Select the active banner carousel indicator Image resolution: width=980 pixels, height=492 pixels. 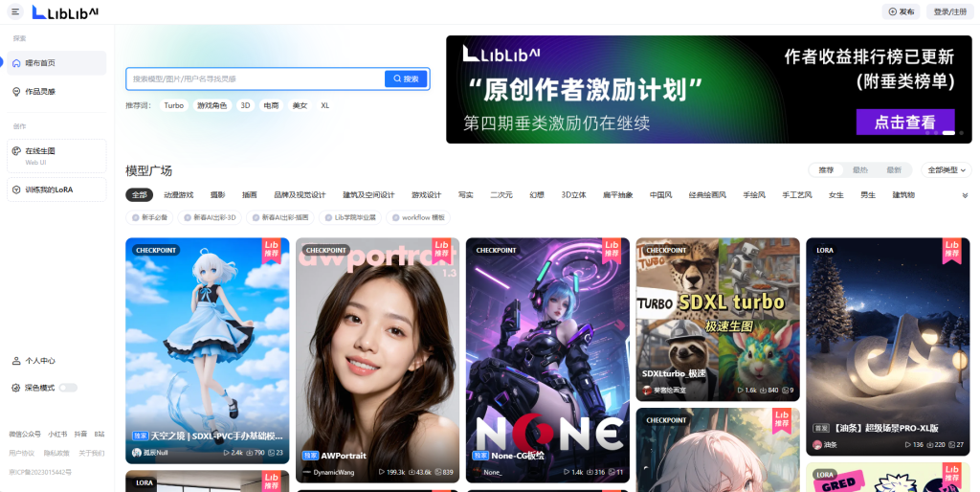[x=948, y=132]
